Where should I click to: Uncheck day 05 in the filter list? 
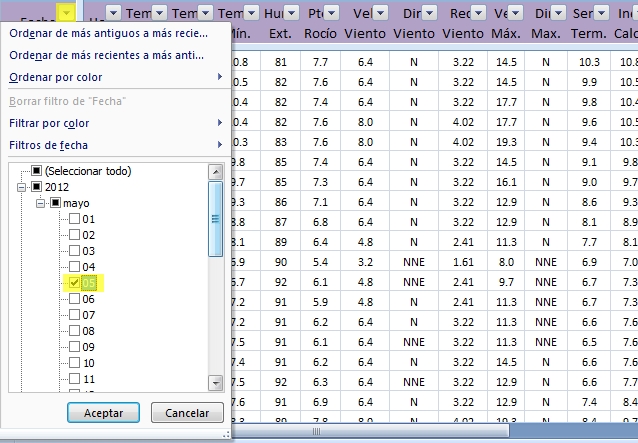click(x=74, y=283)
